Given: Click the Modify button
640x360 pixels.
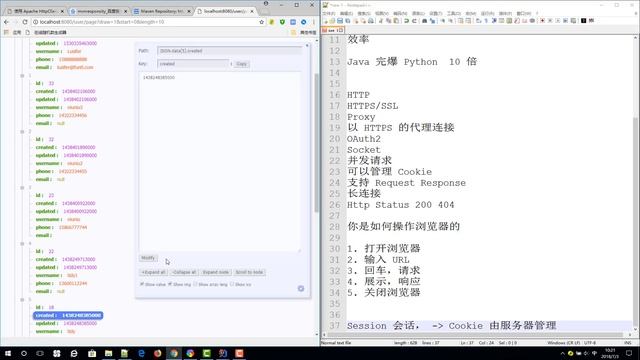Looking at the screenshot, I should click(148, 258).
